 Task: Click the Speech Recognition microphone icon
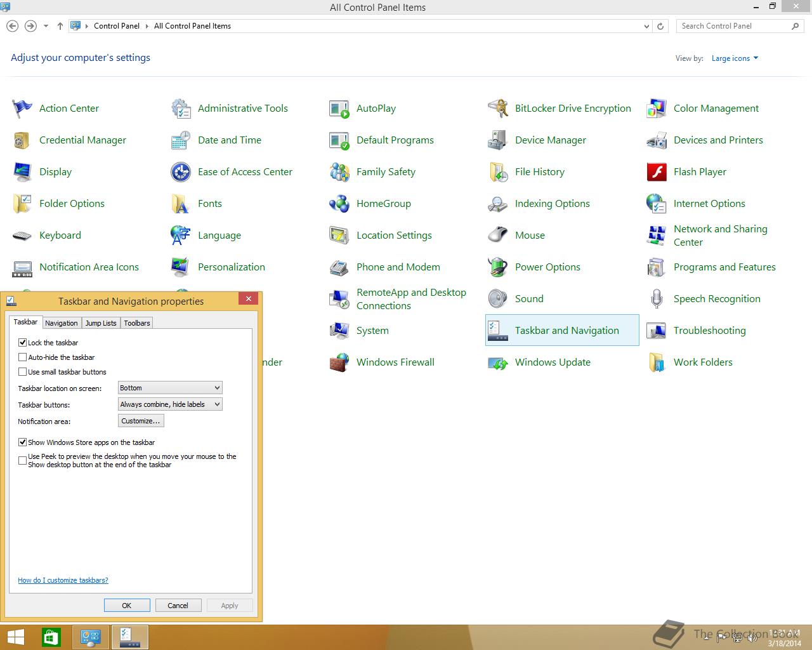coord(657,299)
